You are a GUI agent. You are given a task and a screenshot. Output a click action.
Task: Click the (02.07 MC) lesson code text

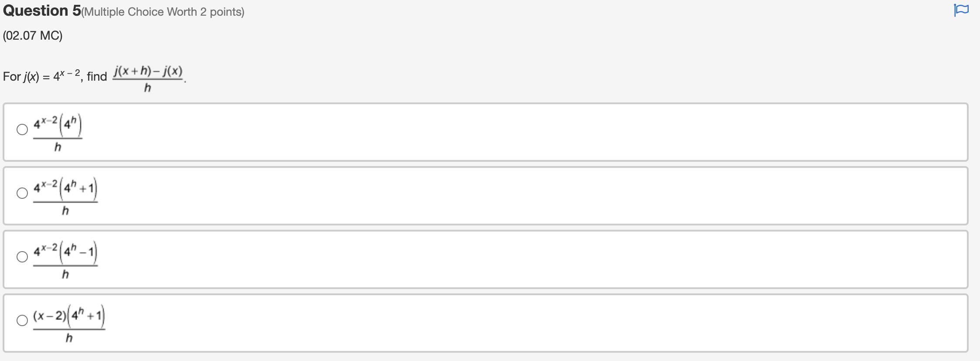(33, 35)
